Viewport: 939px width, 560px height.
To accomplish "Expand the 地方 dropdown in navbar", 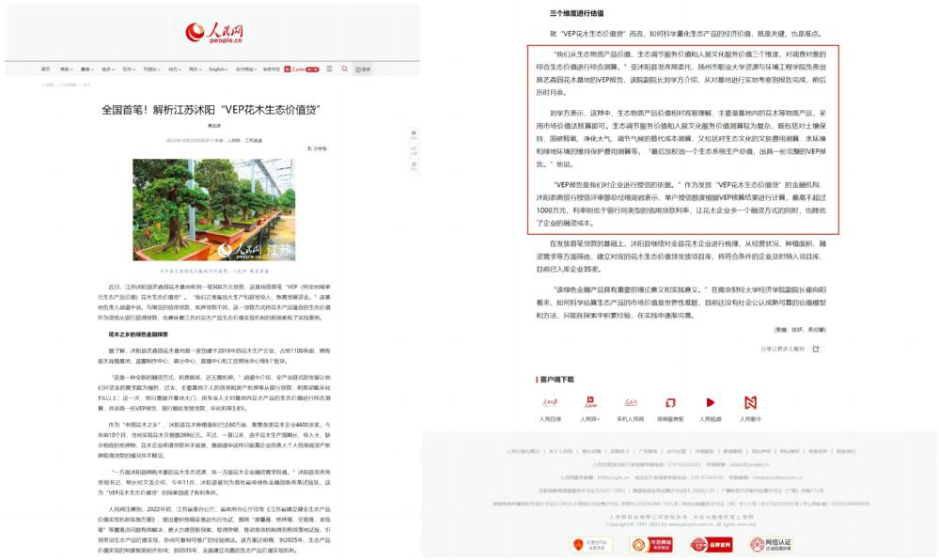I will (174, 69).
